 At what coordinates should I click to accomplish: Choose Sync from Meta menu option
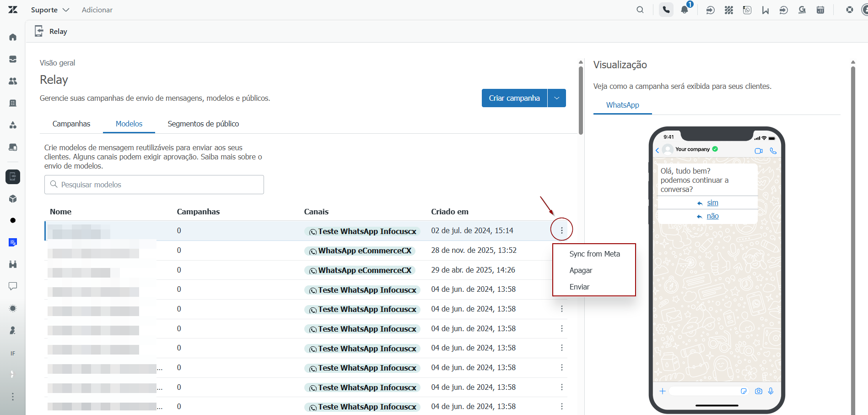pos(594,254)
